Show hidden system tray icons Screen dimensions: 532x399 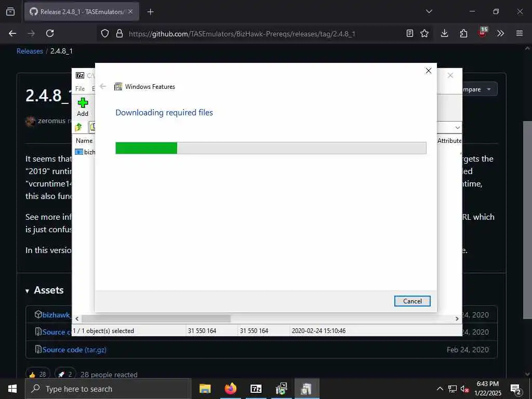click(440, 389)
